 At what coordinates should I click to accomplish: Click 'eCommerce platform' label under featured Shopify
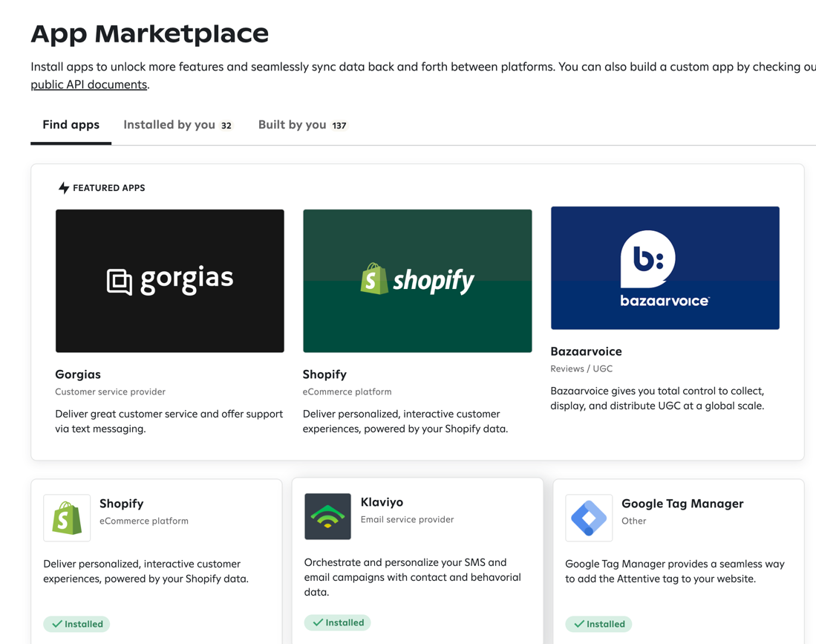point(347,391)
